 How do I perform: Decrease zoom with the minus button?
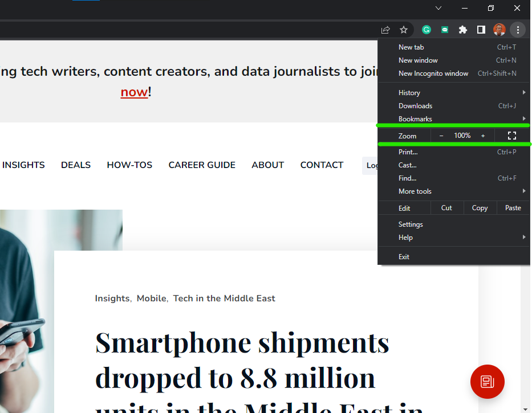coord(441,136)
